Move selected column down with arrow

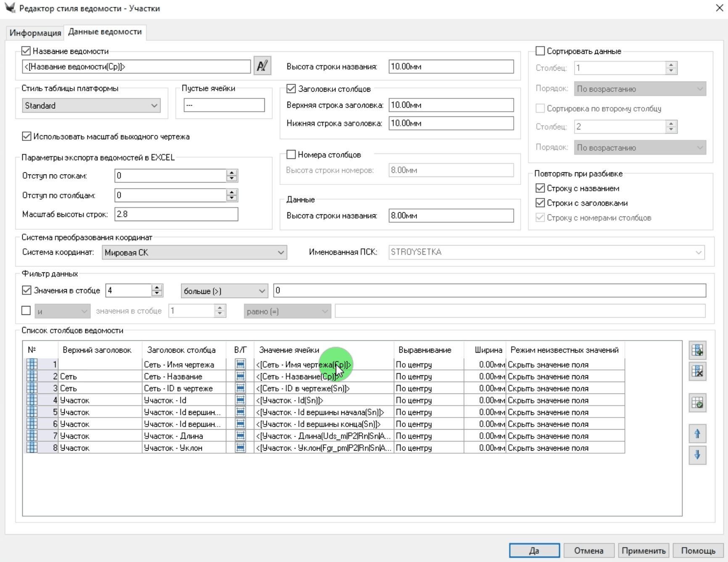(697, 455)
